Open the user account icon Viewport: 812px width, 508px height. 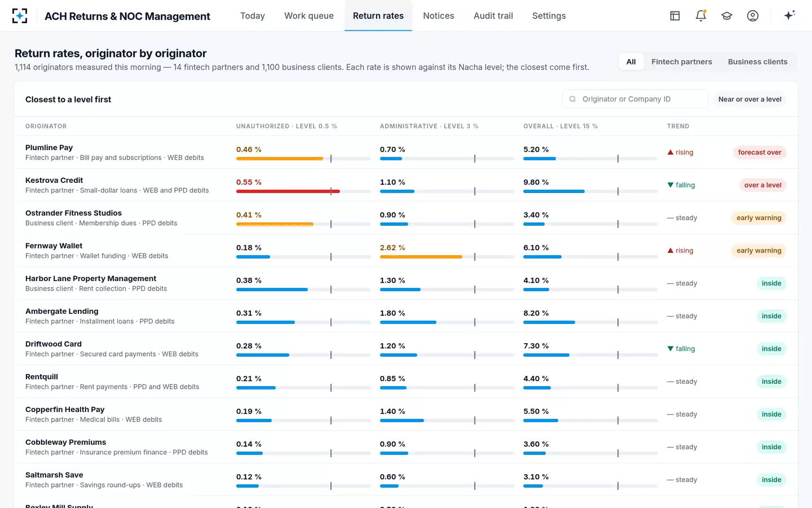coord(753,16)
